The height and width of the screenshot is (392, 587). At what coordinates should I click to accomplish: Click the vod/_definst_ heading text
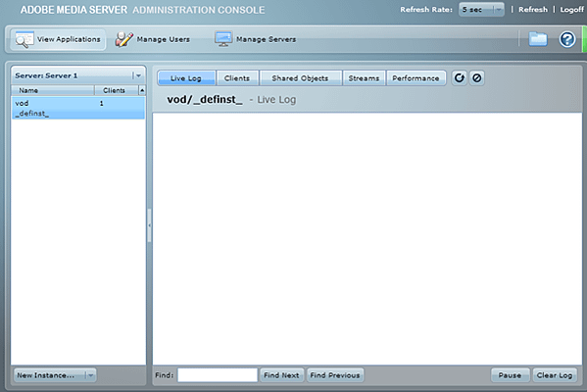click(205, 100)
